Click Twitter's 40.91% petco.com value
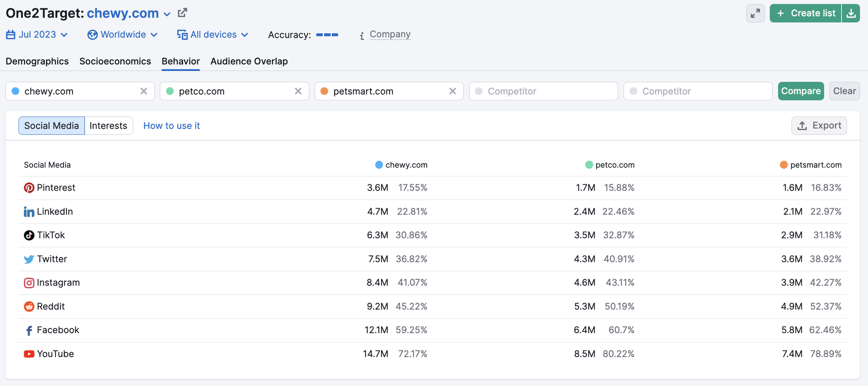 click(619, 259)
